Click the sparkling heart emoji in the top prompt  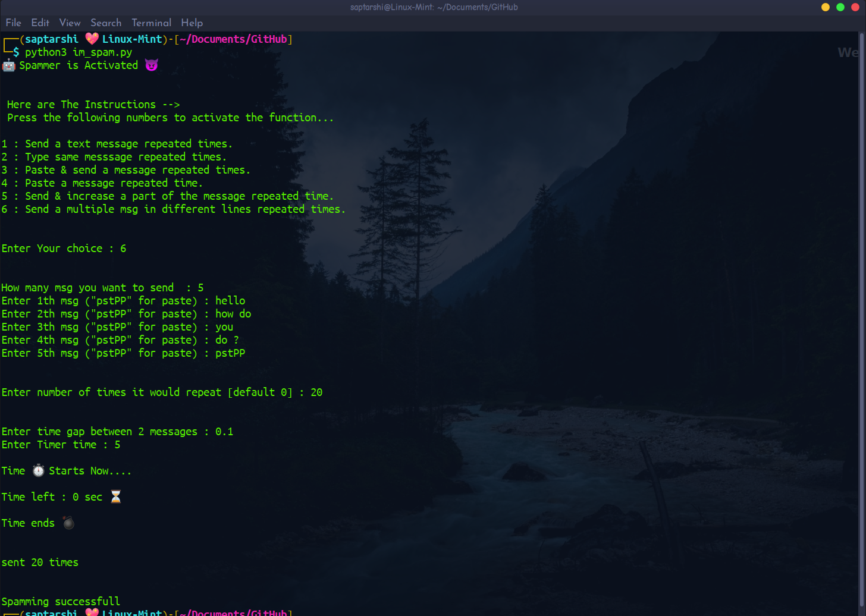point(92,39)
